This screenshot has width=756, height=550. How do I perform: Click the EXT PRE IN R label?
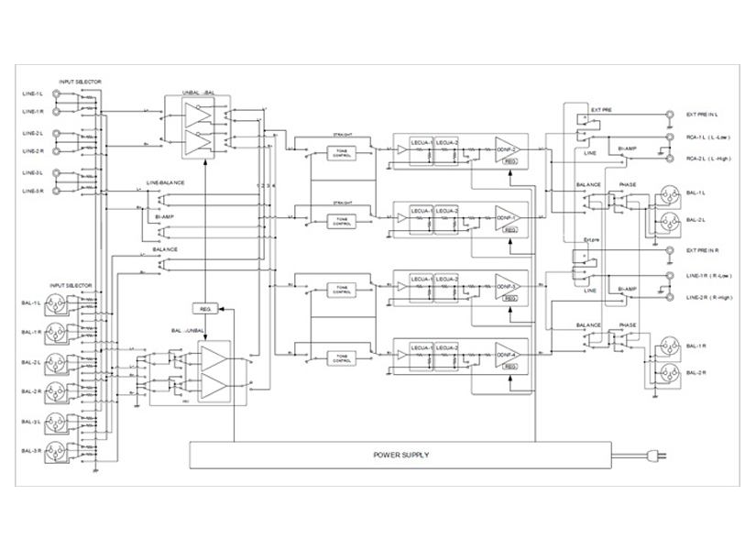702,251
